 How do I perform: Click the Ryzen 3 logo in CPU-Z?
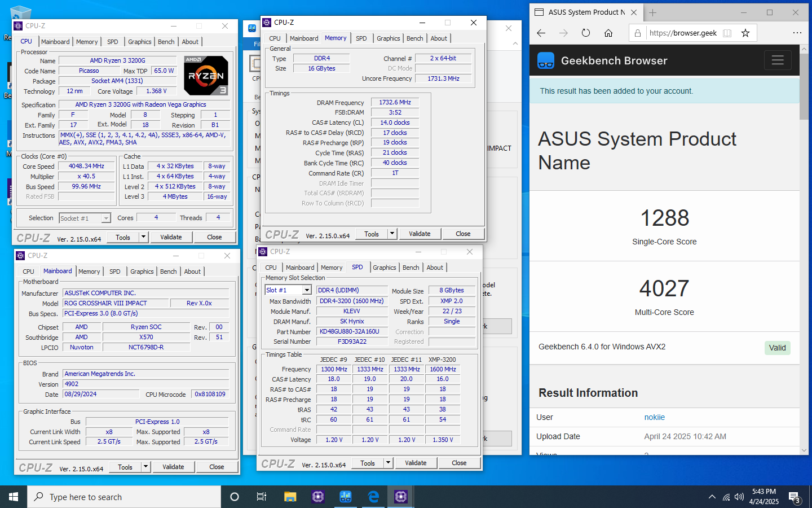pyautogui.click(x=206, y=75)
